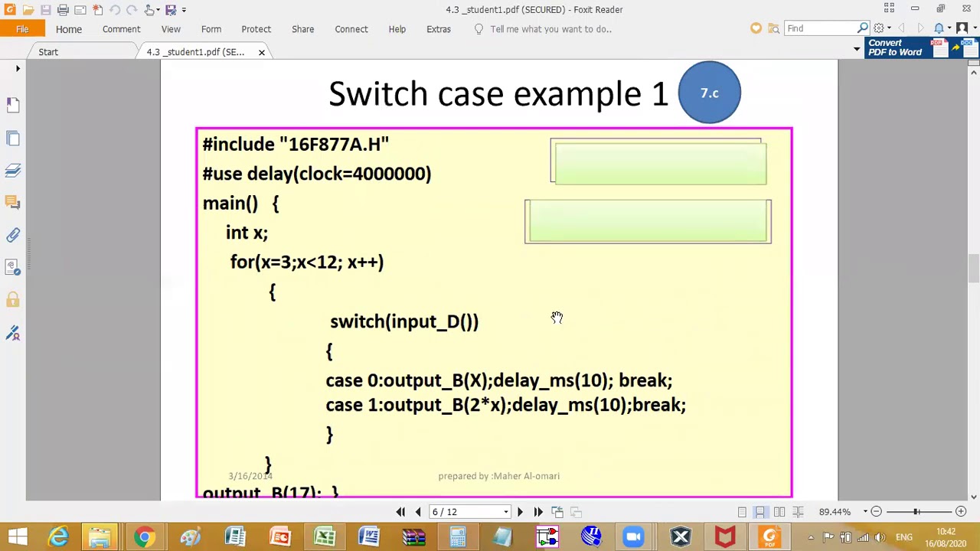
Task: Open search settings gear icon
Action: point(879,28)
